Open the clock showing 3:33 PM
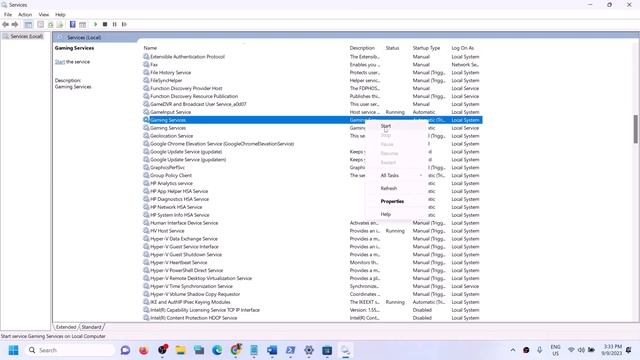 pyautogui.click(x=611, y=350)
